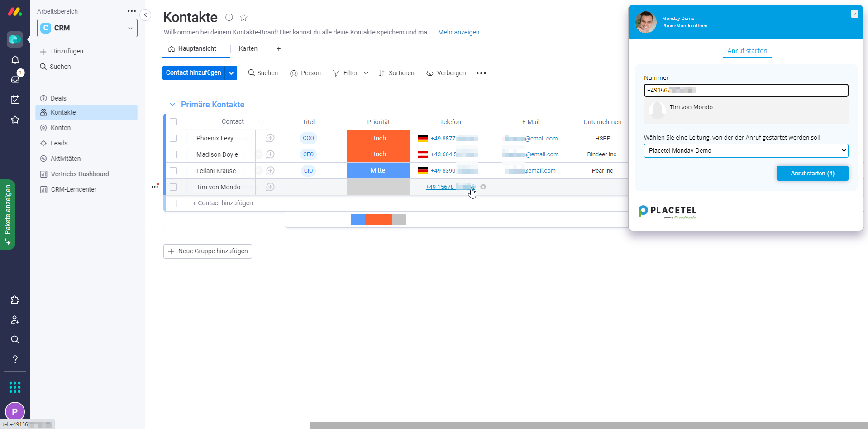Open Deals in the sidebar

[x=86, y=98]
